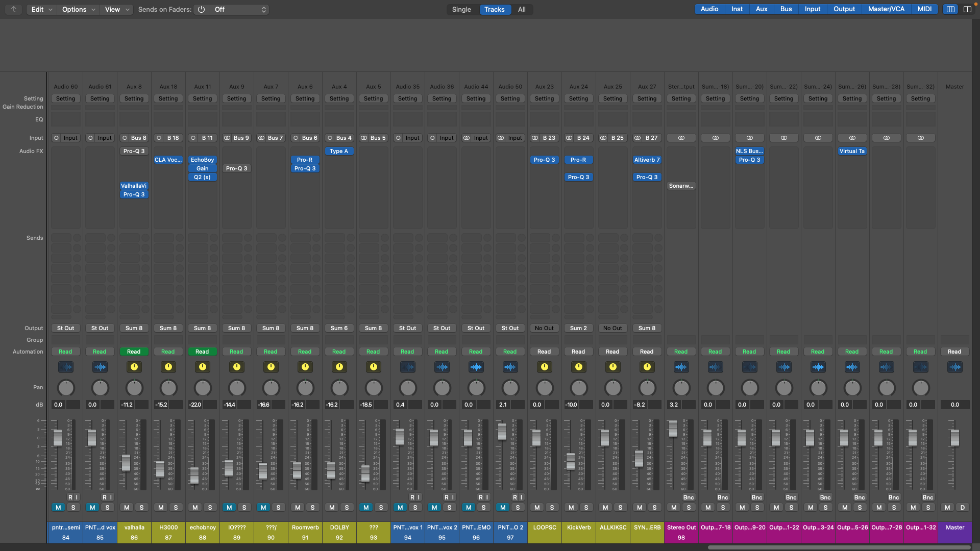Switch mixer to Single view

(x=461, y=9)
